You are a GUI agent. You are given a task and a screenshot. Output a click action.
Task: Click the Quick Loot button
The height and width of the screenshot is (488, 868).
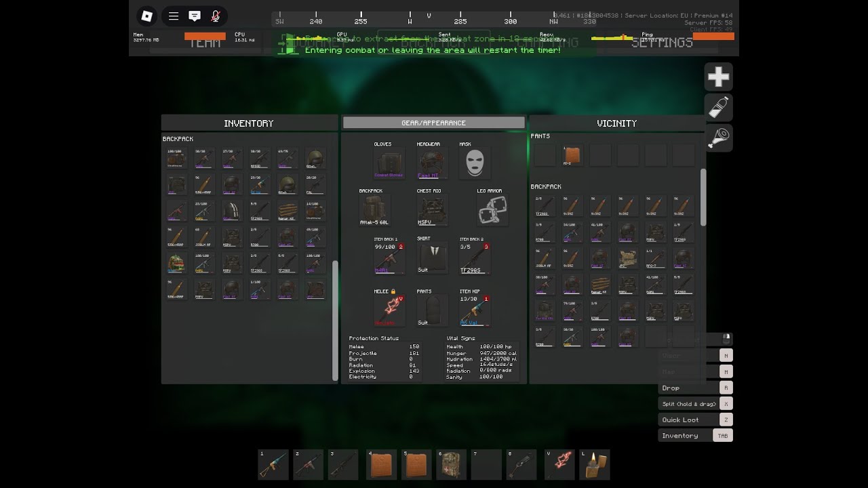695,420
